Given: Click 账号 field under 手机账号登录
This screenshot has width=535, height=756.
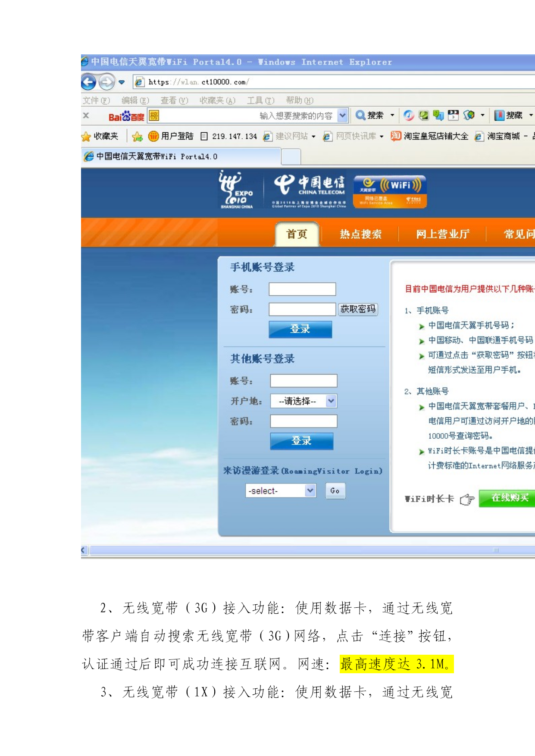Looking at the screenshot, I should click(302, 289).
